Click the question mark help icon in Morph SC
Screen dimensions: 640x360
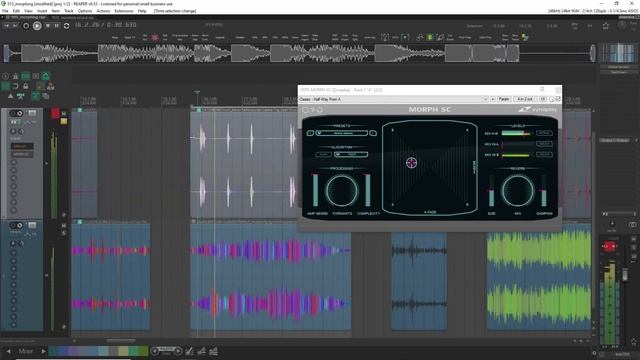(x=313, y=110)
